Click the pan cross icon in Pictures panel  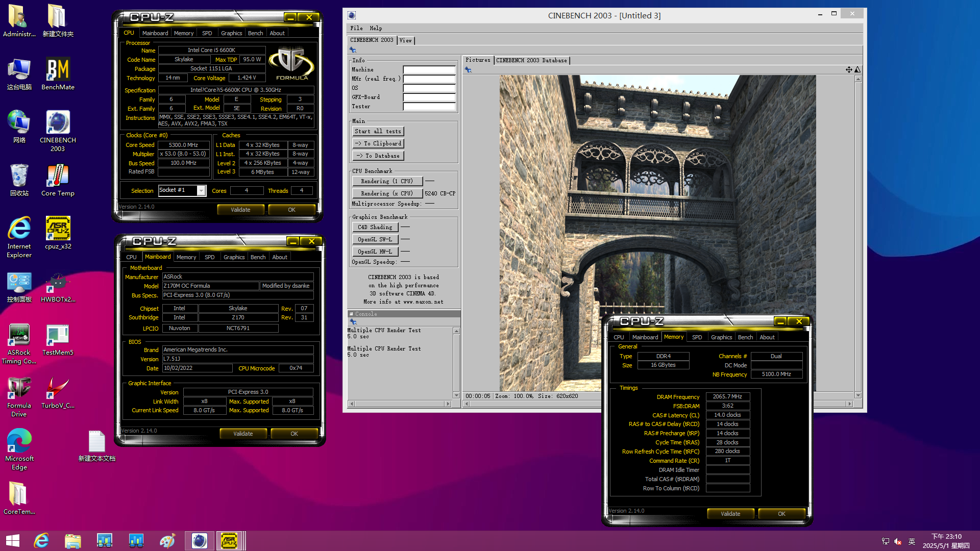tap(849, 69)
